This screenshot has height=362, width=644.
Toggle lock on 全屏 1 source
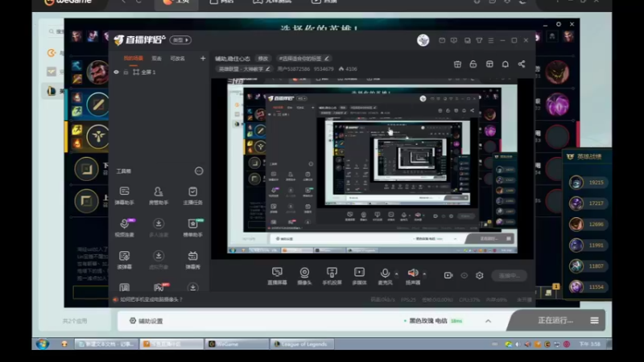click(126, 72)
